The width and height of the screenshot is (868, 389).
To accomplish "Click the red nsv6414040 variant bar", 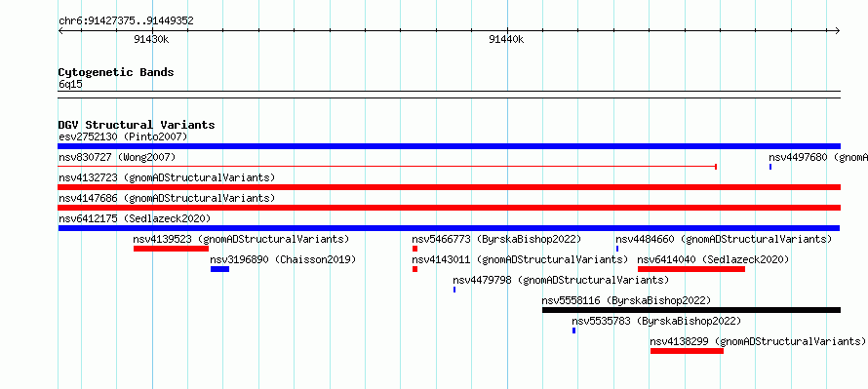I will [691, 269].
